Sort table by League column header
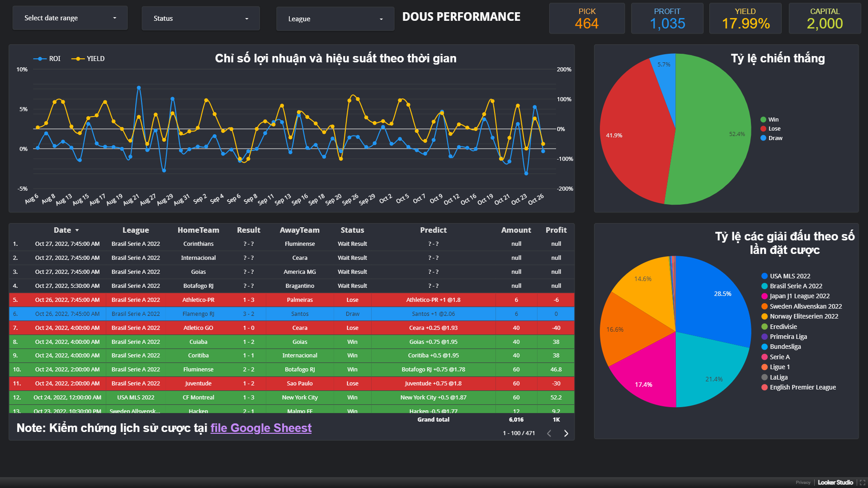This screenshot has width=868, height=488. click(x=136, y=230)
